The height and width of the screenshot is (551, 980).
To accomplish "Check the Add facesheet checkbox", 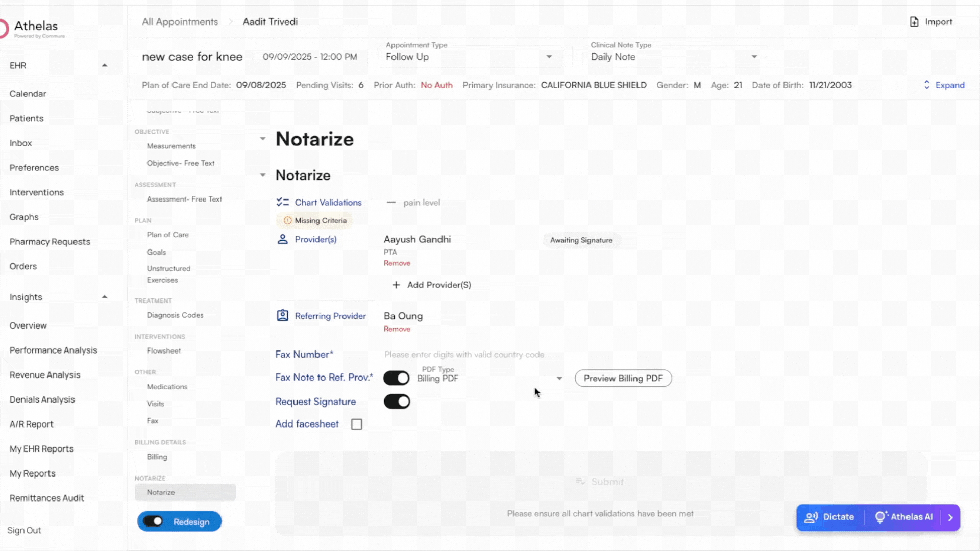I will (x=357, y=424).
